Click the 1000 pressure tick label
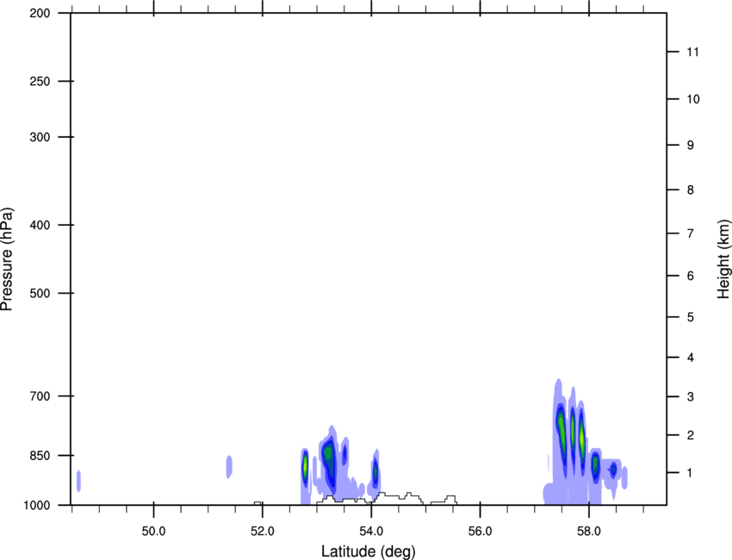Image resolution: width=732 pixels, height=560 pixels. [36, 505]
